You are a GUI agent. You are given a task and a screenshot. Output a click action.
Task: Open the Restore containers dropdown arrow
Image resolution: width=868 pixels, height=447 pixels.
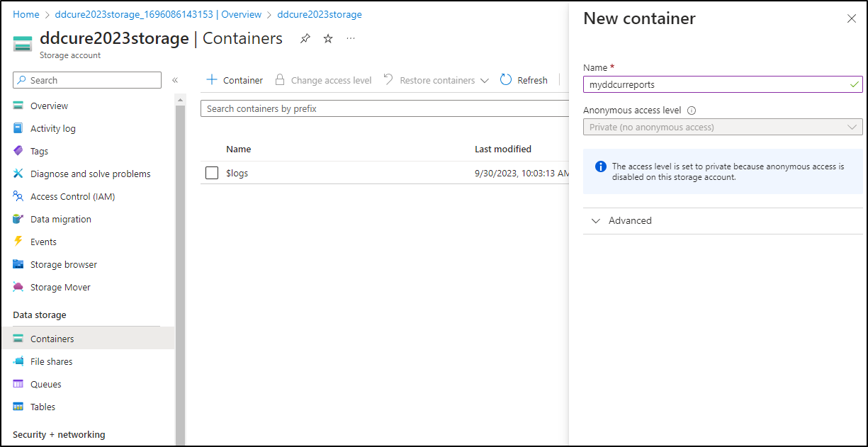485,81
